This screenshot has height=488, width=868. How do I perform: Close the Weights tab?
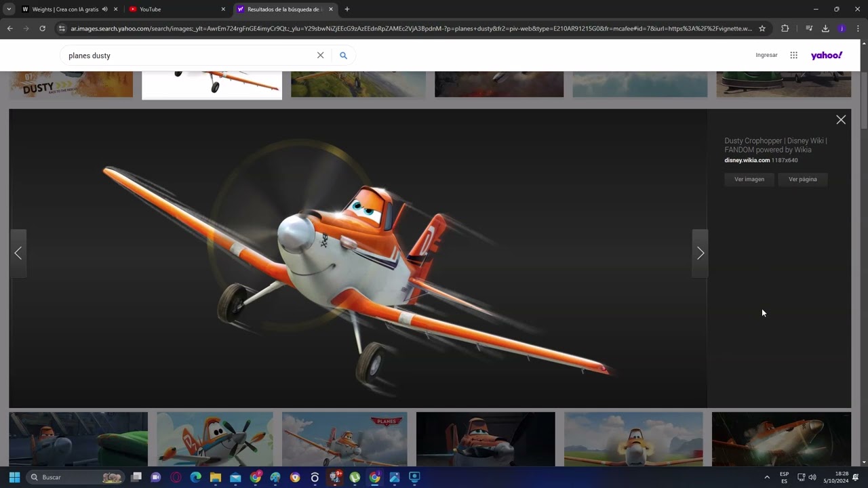pos(115,9)
